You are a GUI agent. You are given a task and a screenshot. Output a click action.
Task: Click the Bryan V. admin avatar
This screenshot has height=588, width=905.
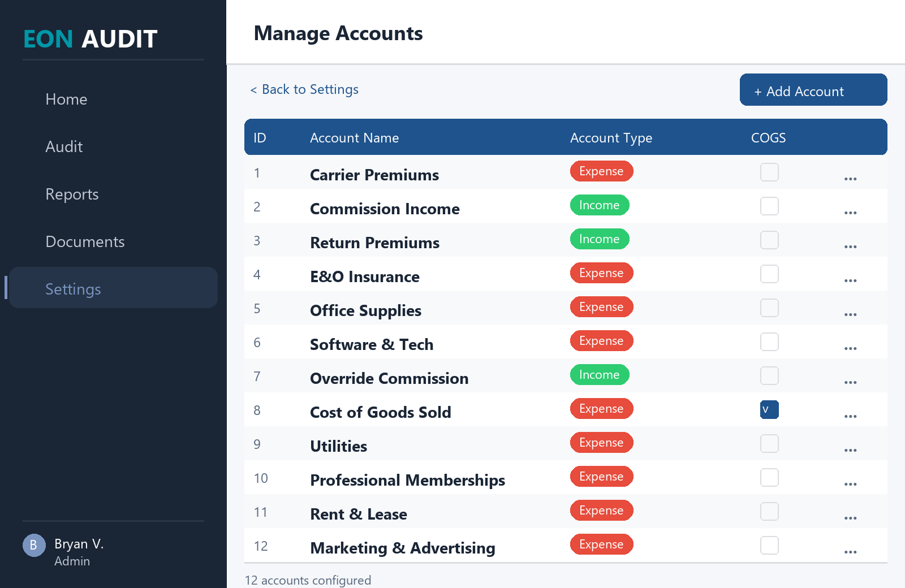tap(34, 545)
